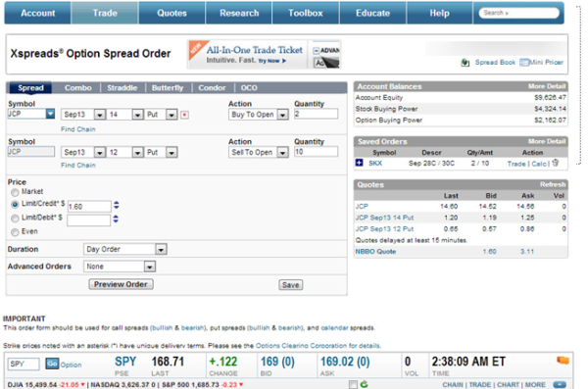
Task: Open second leg Sep13 expiration dropdown
Action: [x=99, y=153]
